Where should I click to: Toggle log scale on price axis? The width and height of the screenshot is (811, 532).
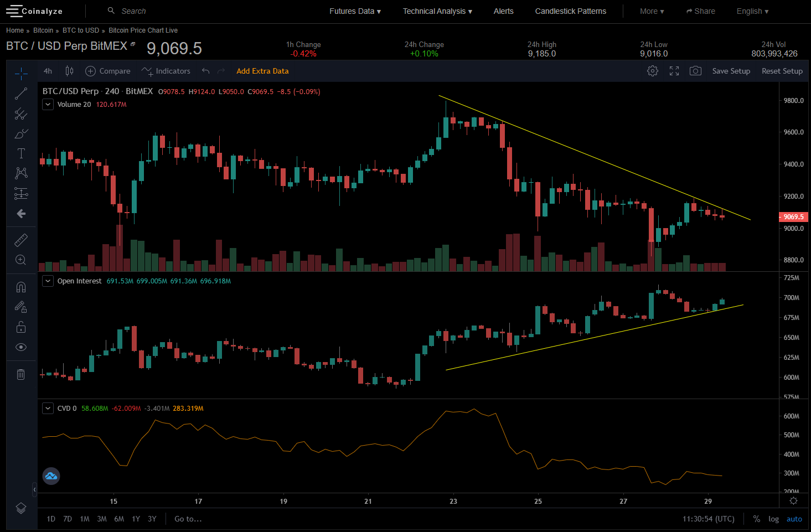click(773, 519)
